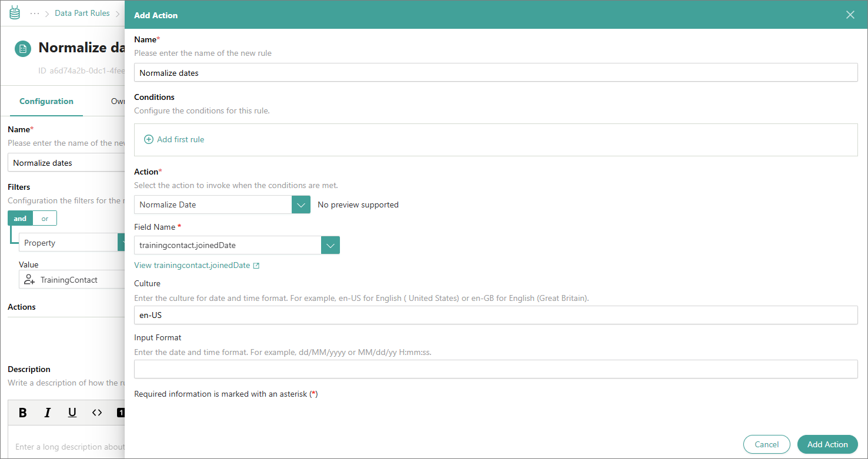
Task: Select the 'or' filter operator
Action: [x=45, y=218]
